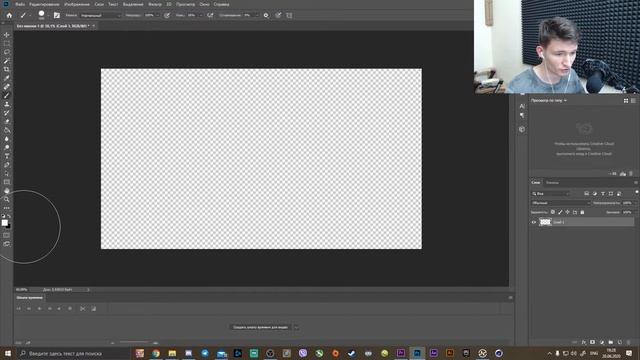Open the Layers panel flyout menu
Screen dimensions: 640x360
click(636, 182)
